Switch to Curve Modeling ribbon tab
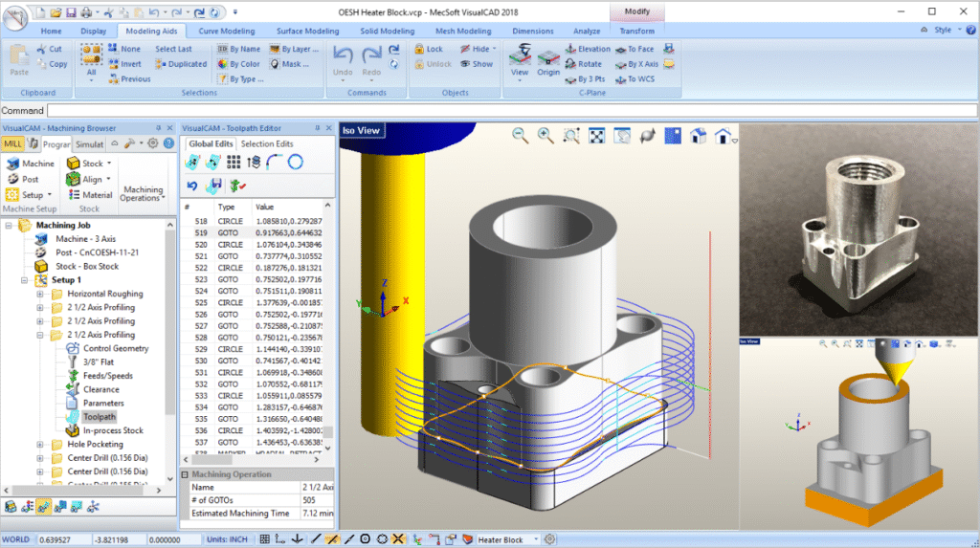The height and width of the screenshot is (548, 980). point(226,31)
